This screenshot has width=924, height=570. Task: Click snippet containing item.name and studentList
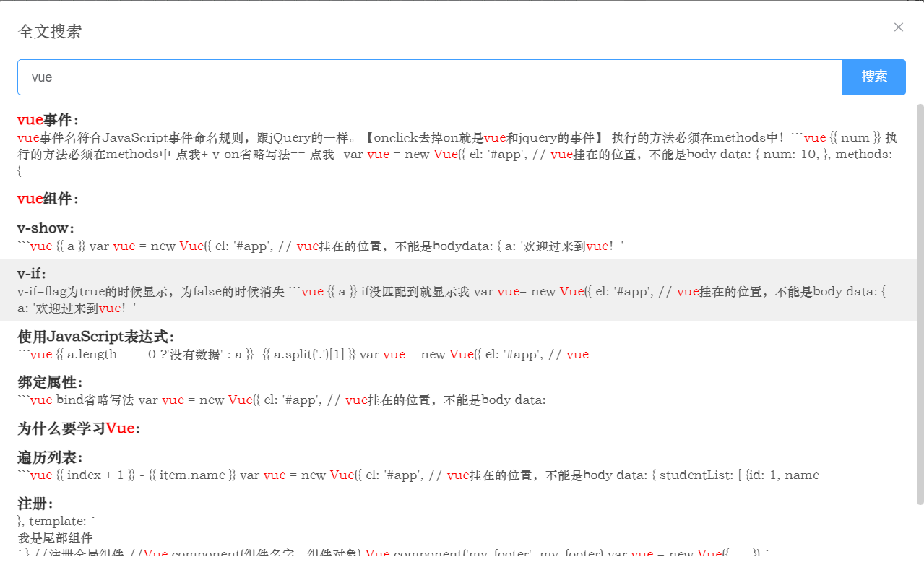tap(418, 475)
